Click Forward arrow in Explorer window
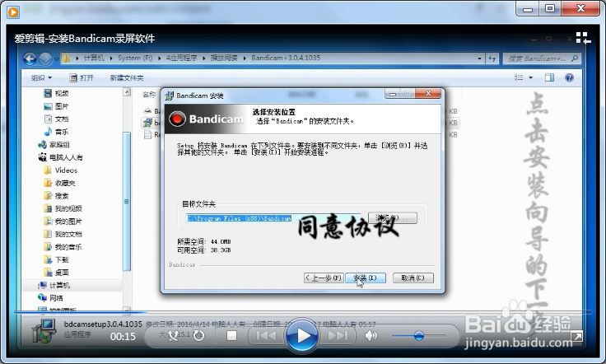Image resolution: width=606 pixels, height=364 pixels. point(45,58)
